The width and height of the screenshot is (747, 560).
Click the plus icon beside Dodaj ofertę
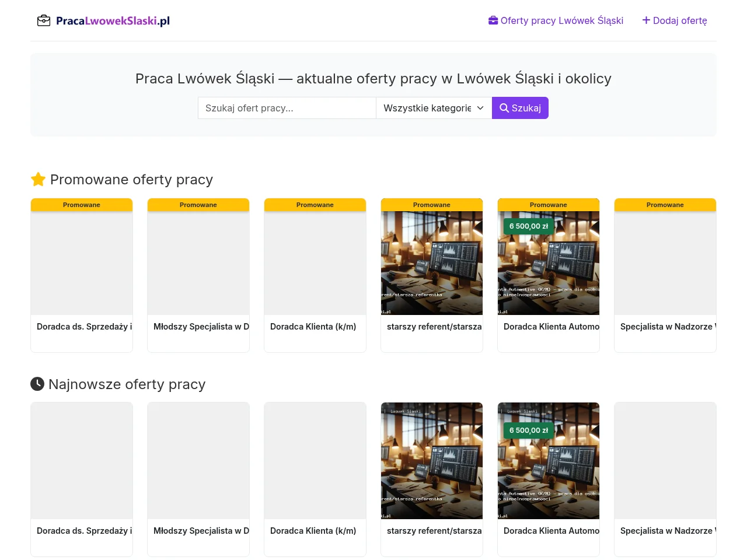646,20
